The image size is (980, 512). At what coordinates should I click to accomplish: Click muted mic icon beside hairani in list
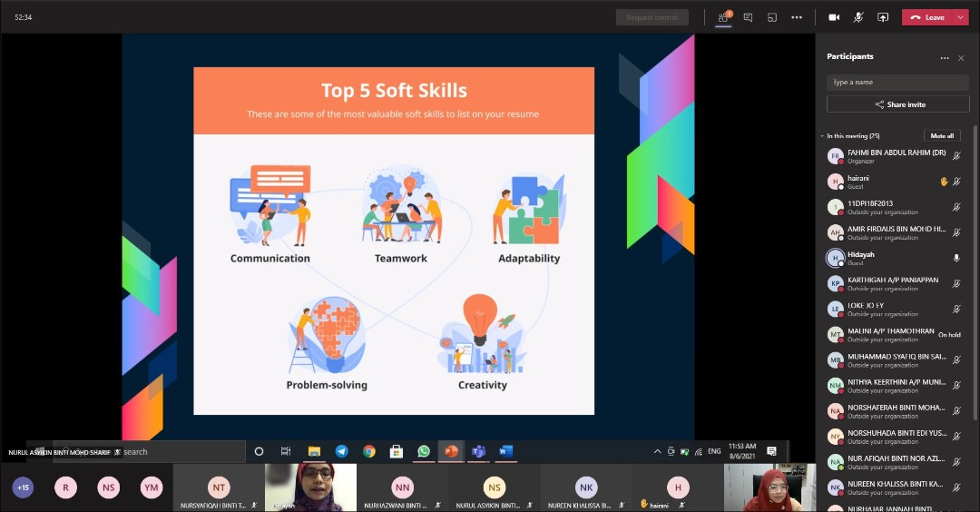point(956,182)
